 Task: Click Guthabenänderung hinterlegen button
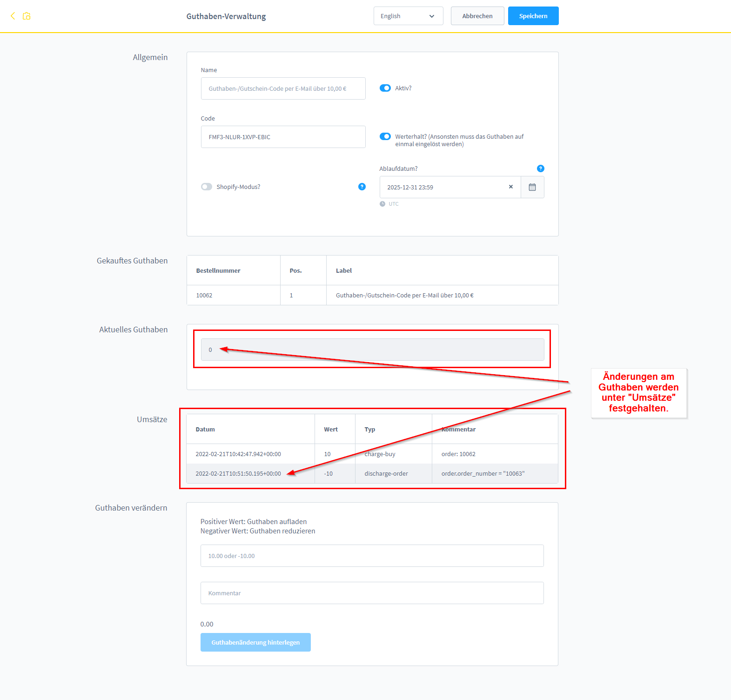(x=255, y=642)
